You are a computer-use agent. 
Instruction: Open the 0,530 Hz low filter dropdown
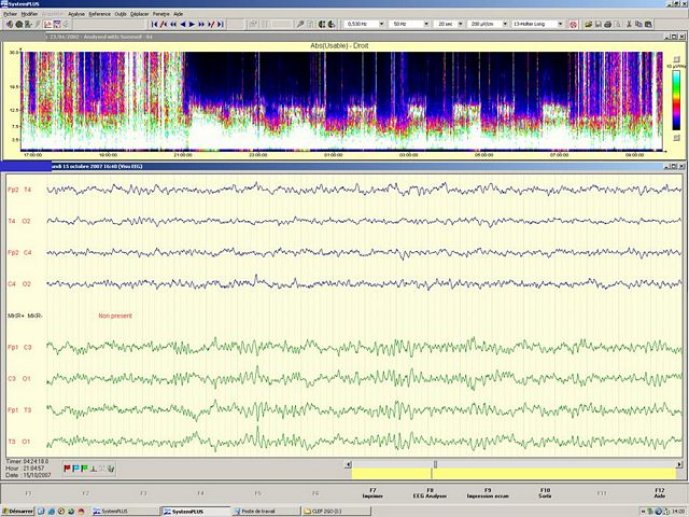381,24
